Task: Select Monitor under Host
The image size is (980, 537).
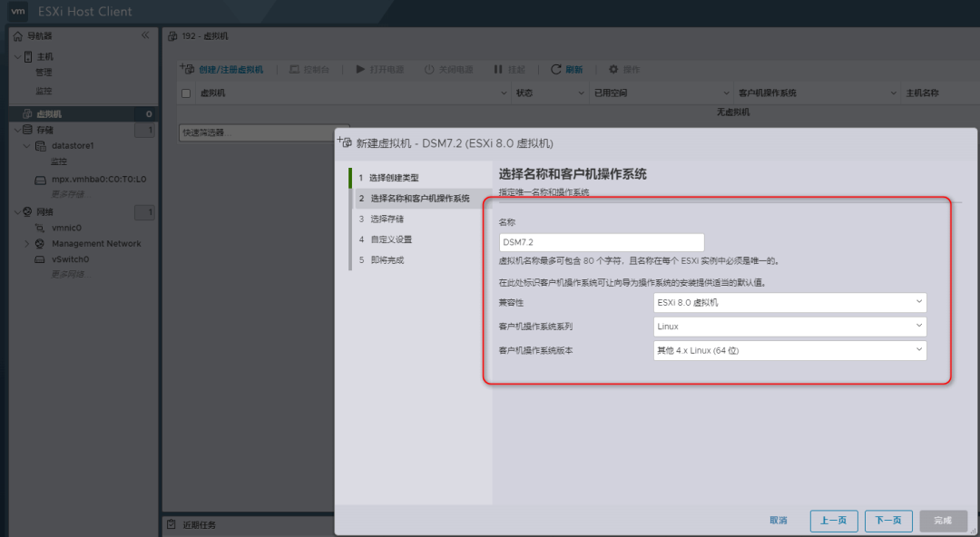Action: [44, 91]
